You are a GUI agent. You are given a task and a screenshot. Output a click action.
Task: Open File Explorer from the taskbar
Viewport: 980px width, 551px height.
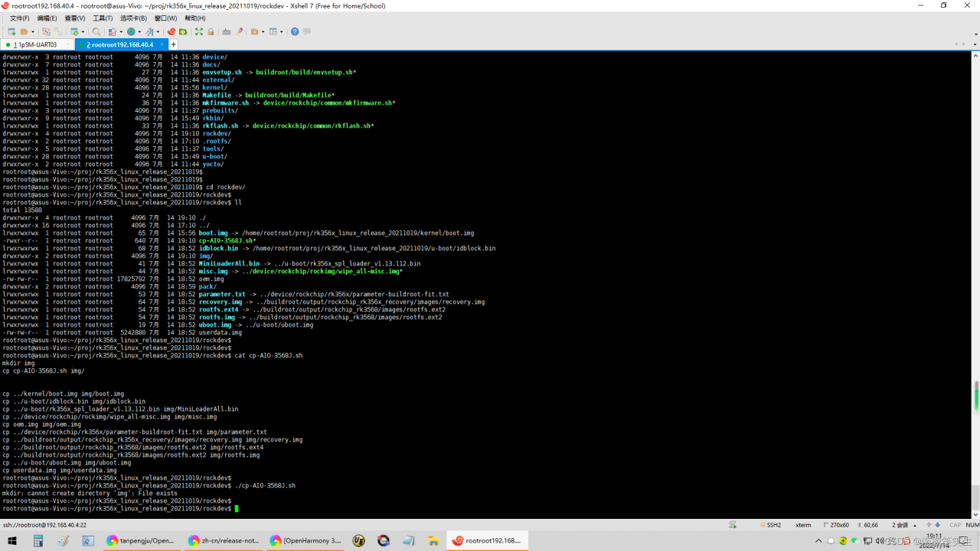point(433,540)
